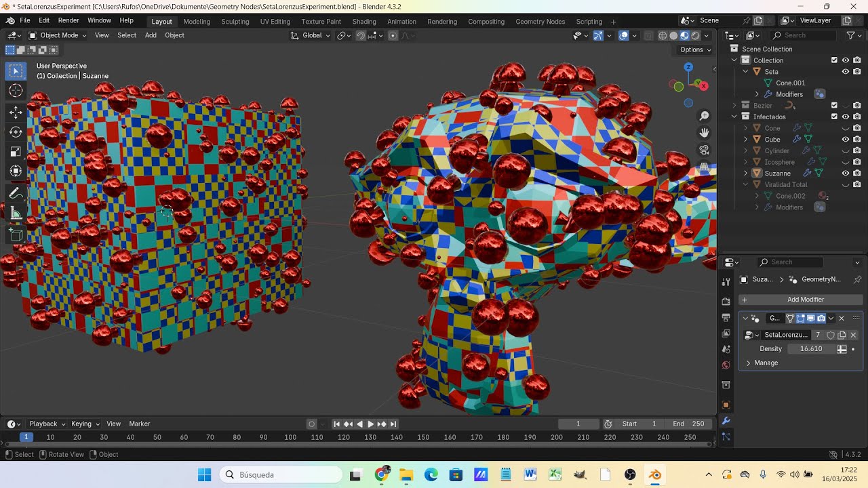Open the Object Mode dropdown

58,35
